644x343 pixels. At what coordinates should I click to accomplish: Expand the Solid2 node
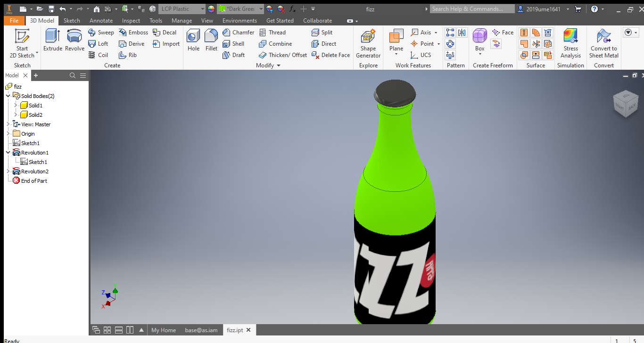pyautogui.click(x=16, y=114)
